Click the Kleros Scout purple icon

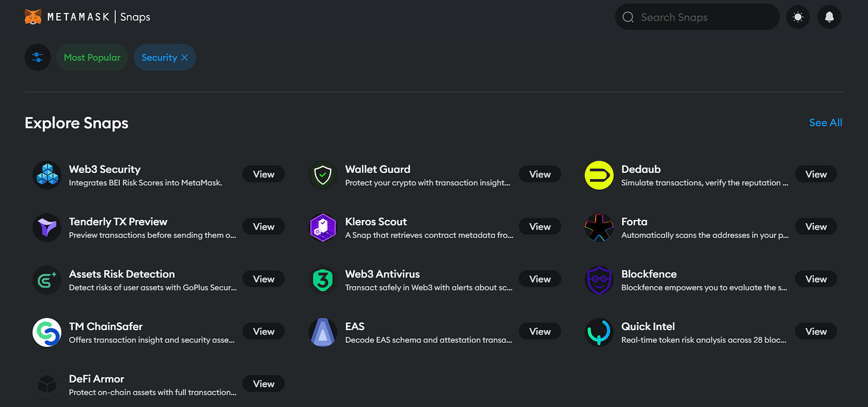[322, 227]
